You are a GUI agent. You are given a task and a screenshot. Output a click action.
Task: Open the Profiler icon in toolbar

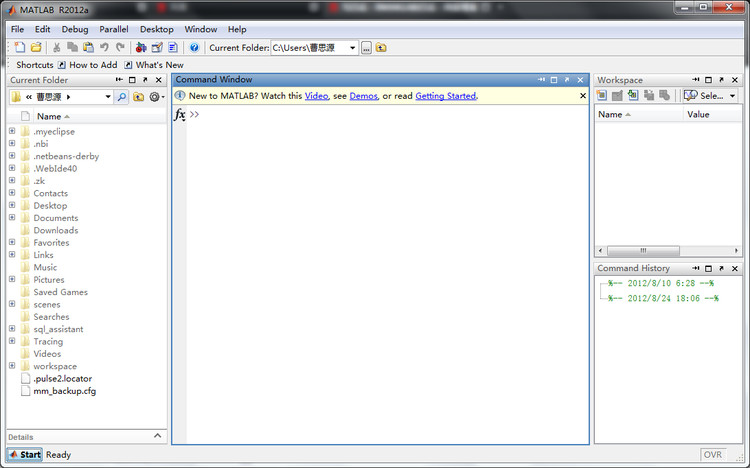(173, 47)
